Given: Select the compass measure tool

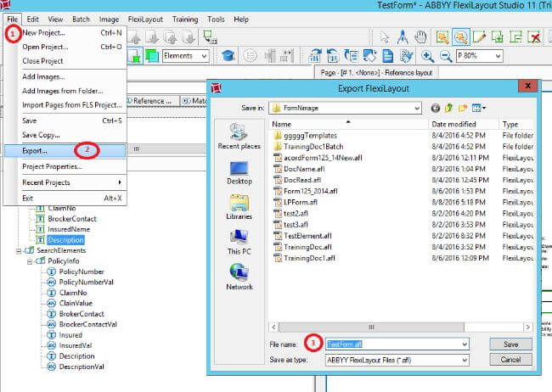Looking at the screenshot, I should 403,37.
